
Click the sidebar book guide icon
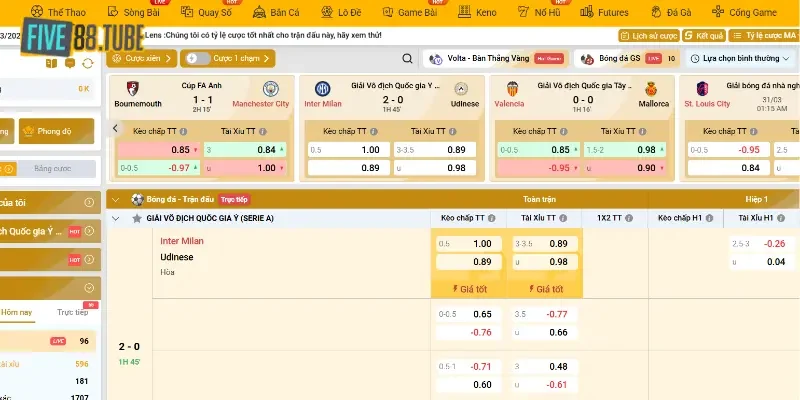click(52, 63)
